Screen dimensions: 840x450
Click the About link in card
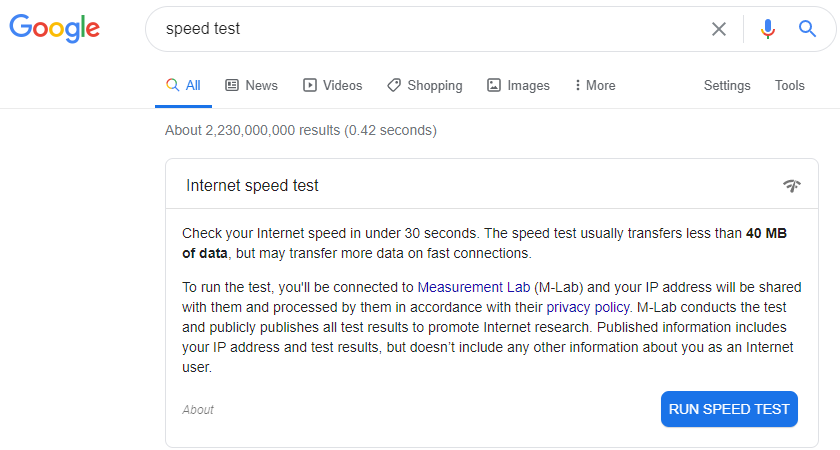[x=198, y=410]
